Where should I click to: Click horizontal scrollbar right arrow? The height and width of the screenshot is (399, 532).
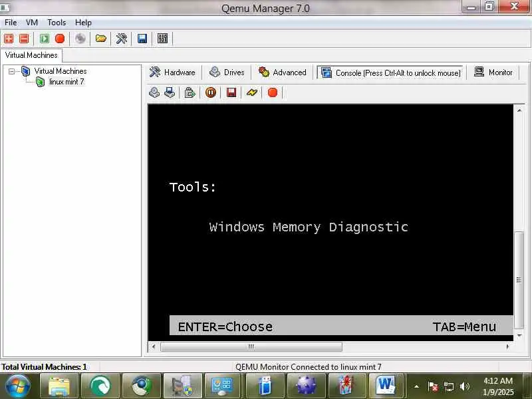coord(507,346)
